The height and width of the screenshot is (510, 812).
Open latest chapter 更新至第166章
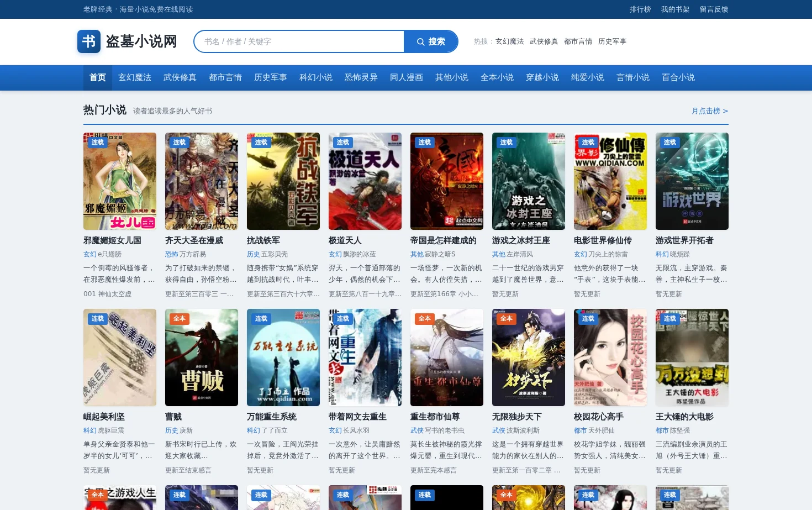[444, 294]
